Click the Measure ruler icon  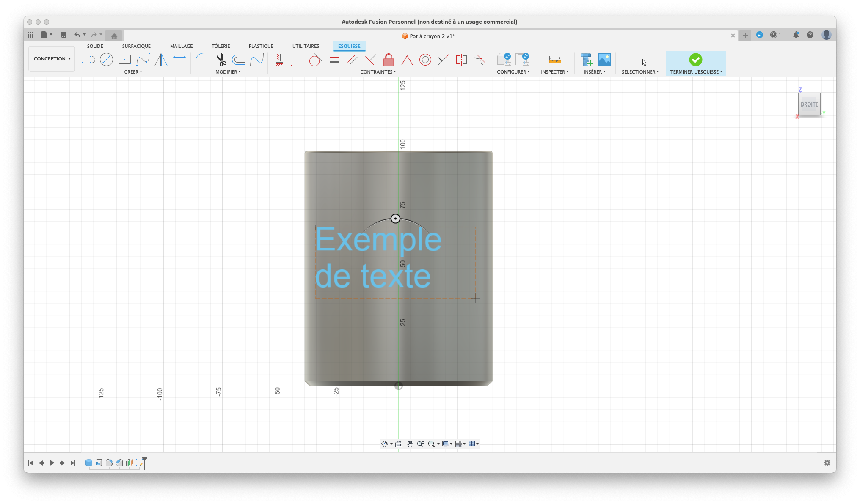point(555,60)
